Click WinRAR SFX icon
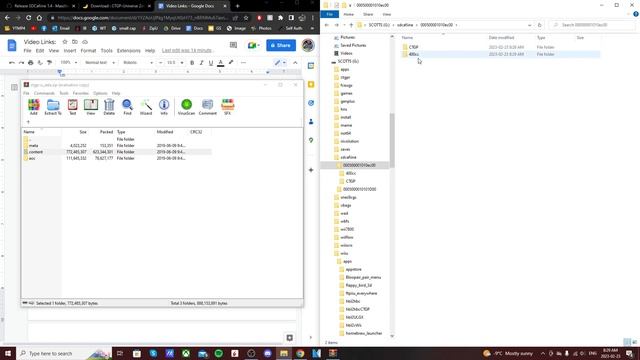This screenshot has width=640, height=360. [x=228, y=107]
